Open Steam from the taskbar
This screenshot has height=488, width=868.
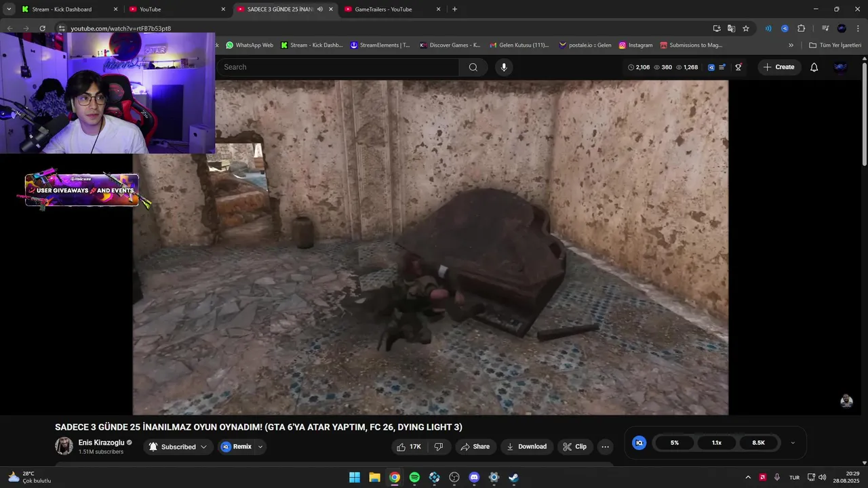click(x=514, y=477)
